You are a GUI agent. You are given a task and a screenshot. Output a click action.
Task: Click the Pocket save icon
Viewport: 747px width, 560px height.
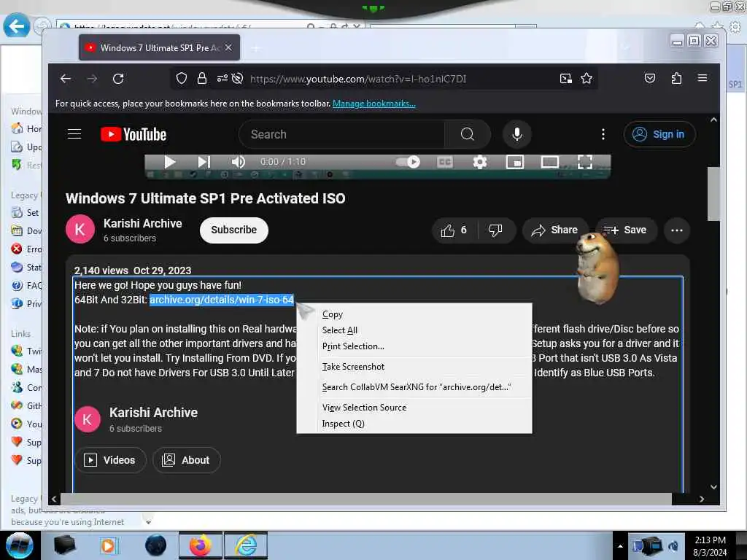(650, 79)
